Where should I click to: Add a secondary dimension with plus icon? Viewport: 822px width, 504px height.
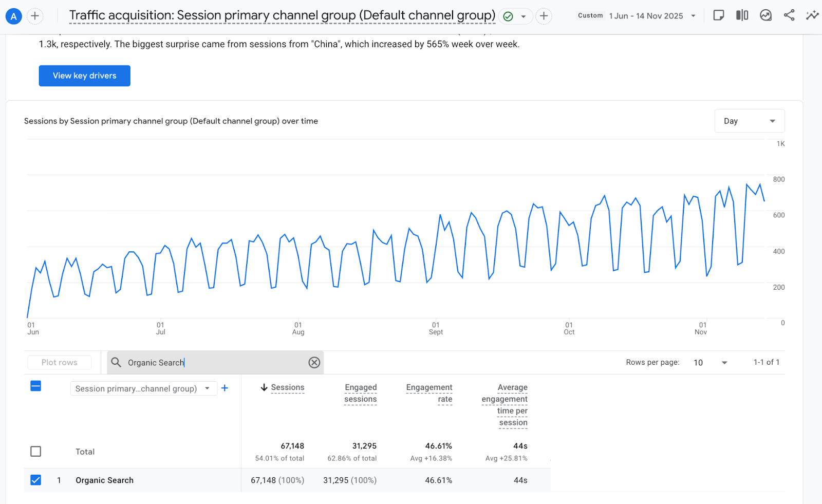tap(225, 388)
